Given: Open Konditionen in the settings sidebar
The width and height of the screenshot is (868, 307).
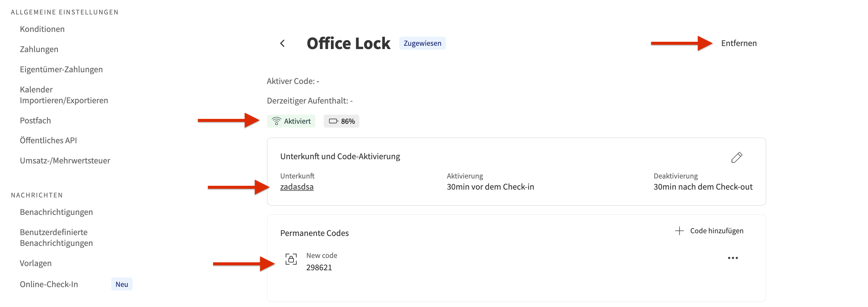Looking at the screenshot, I should [42, 29].
